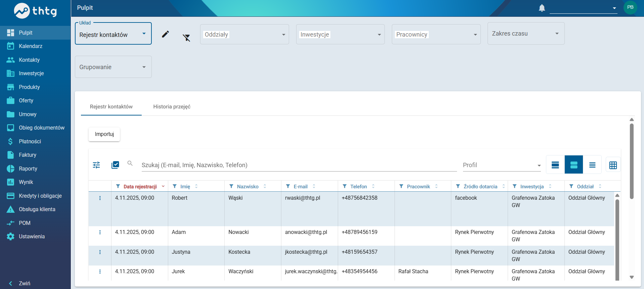644x289 pixels.
Task: Open Inwestycje in the sidebar
Action: pos(35,73)
